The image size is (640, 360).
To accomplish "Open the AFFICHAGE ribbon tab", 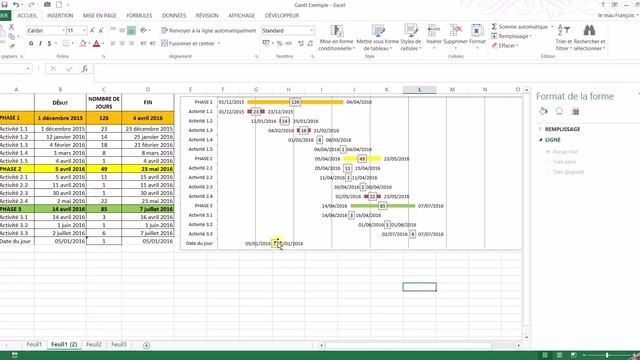I will [x=242, y=16].
